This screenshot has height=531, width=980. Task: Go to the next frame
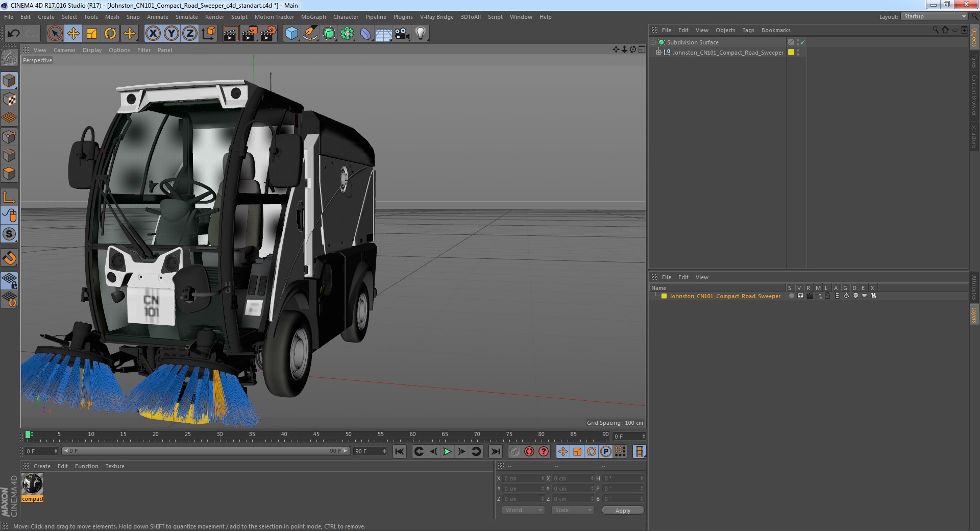tap(461, 451)
